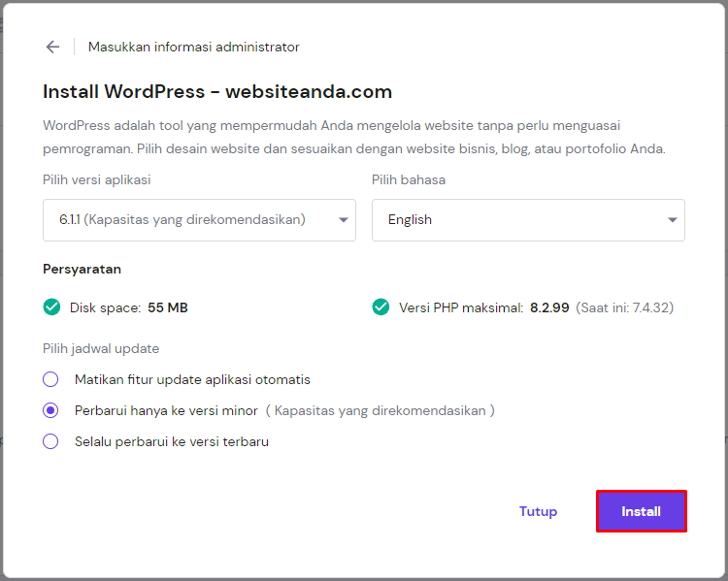Open the application version dropdown showing 6.1.1
The height and width of the screenshot is (581, 728).
pos(199,220)
